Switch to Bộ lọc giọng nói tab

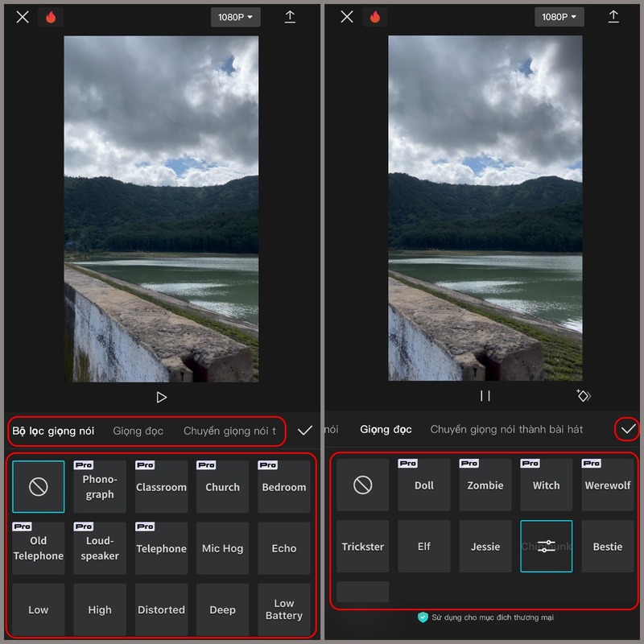click(x=53, y=431)
